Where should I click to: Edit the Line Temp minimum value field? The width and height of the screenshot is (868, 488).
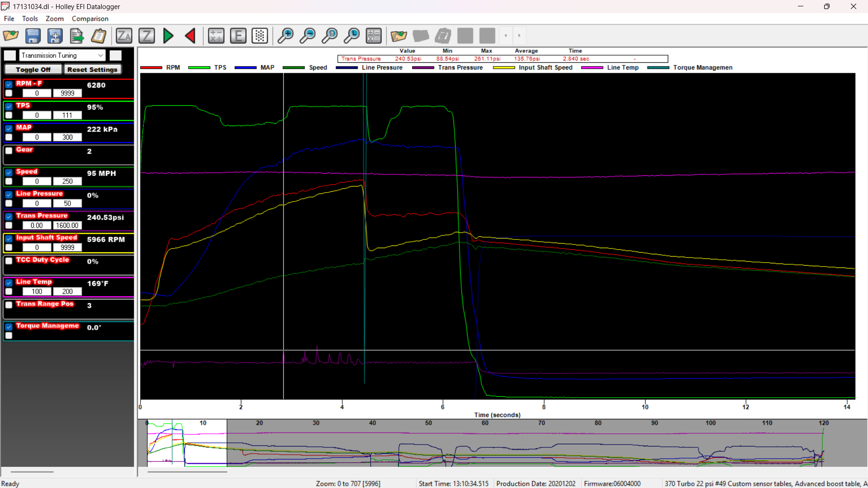tap(37, 291)
